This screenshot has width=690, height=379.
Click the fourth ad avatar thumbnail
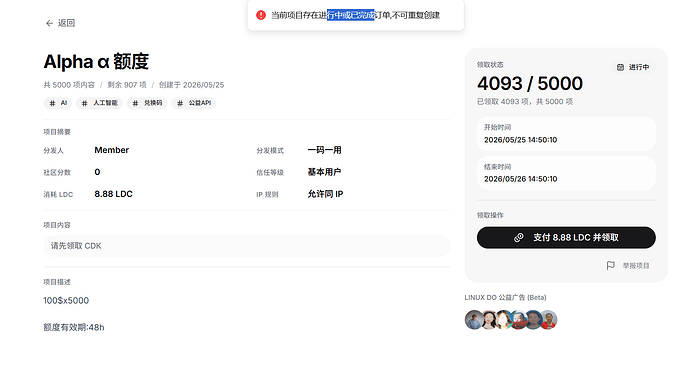518,320
